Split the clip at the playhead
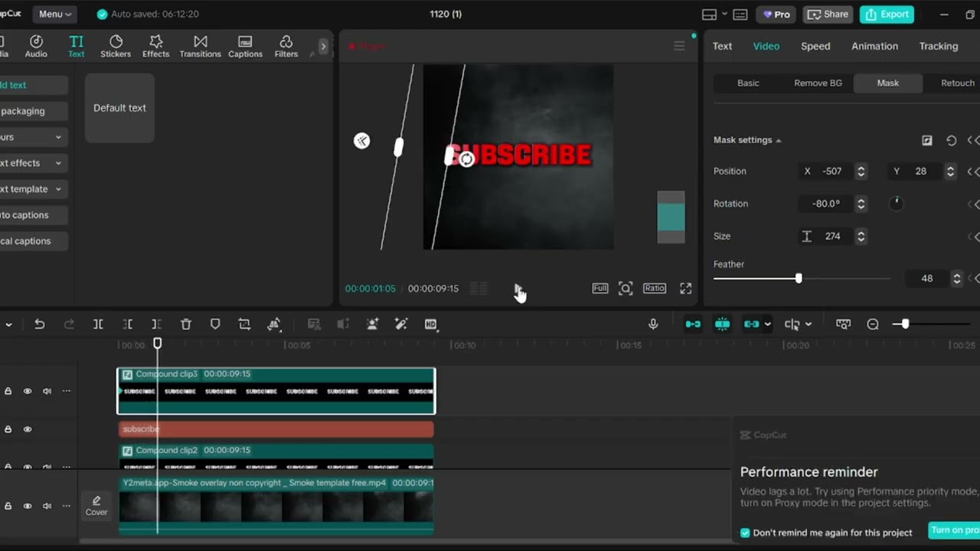Image resolution: width=980 pixels, height=551 pixels. (x=98, y=324)
